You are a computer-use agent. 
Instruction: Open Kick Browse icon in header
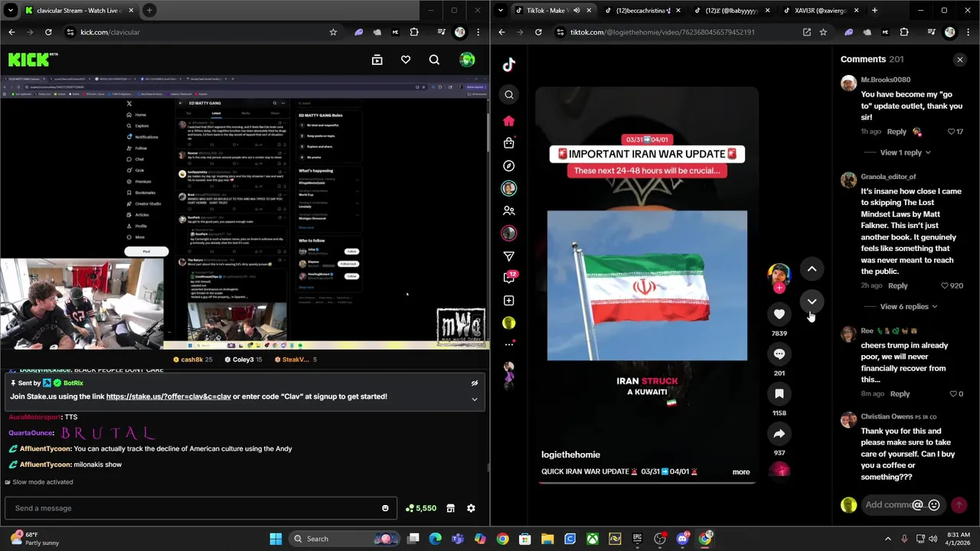tap(377, 60)
